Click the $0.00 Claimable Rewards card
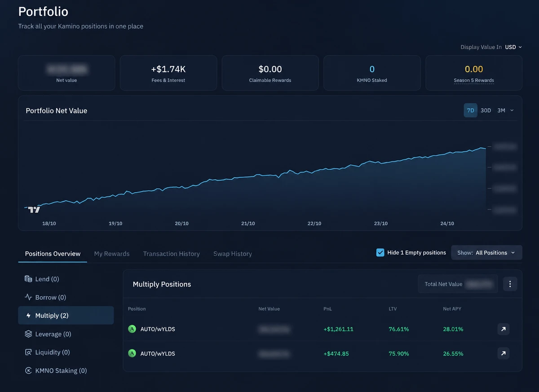This screenshot has height=392, width=539. click(270, 73)
